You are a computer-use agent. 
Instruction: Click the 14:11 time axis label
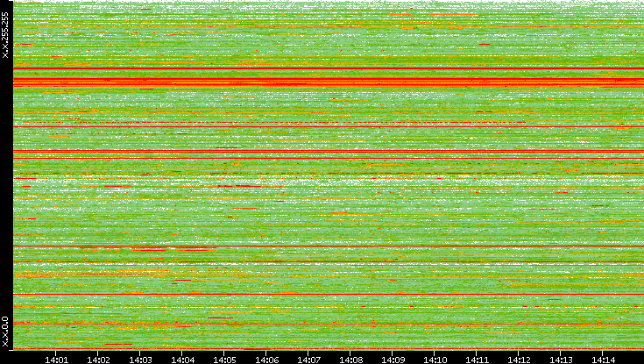coord(478,360)
